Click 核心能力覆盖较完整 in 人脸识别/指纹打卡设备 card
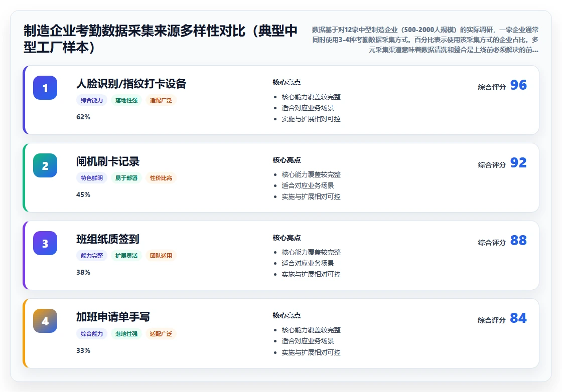Screen dimensions: 562x392 pyautogui.click(x=311, y=97)
